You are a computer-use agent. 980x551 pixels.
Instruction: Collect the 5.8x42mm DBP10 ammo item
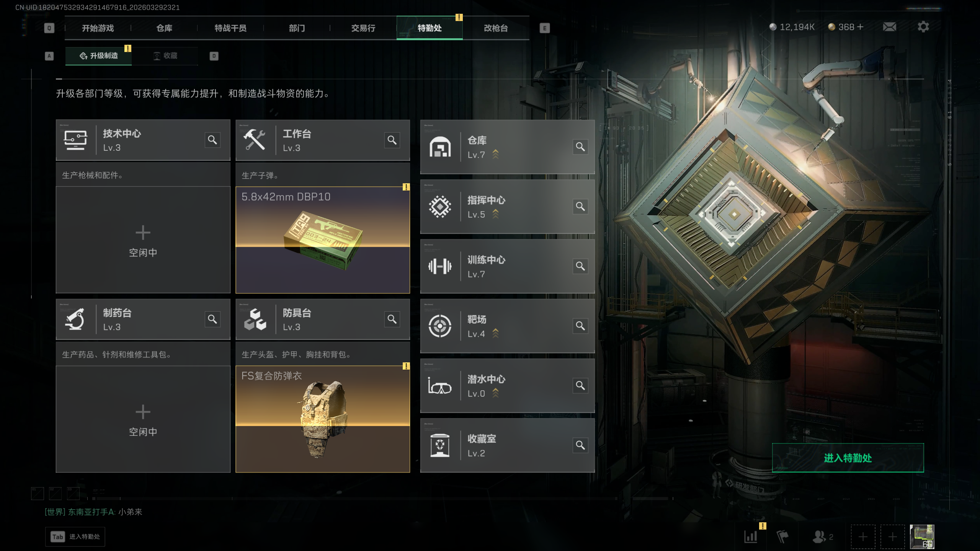323,240
